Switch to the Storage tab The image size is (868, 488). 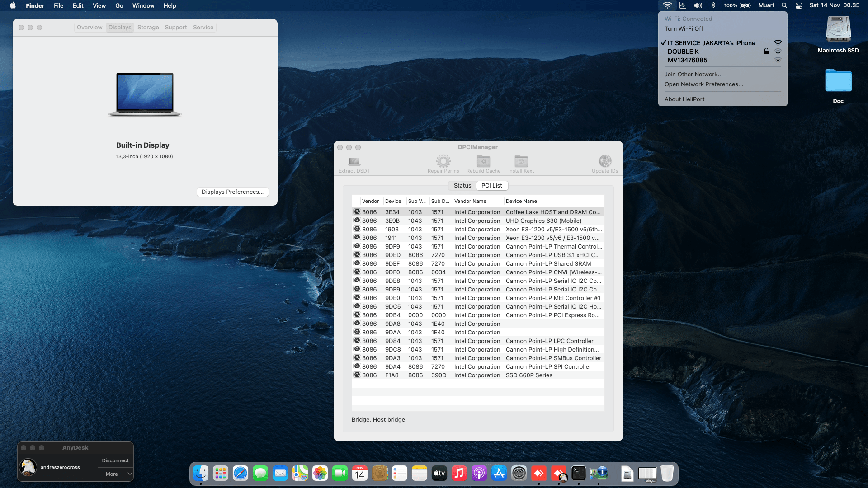click(x=148, y=28)
